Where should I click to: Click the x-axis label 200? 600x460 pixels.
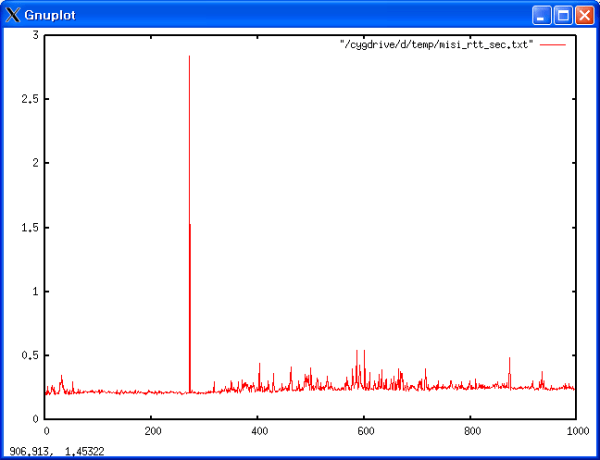pyautogui.click(x=151, y=432)
